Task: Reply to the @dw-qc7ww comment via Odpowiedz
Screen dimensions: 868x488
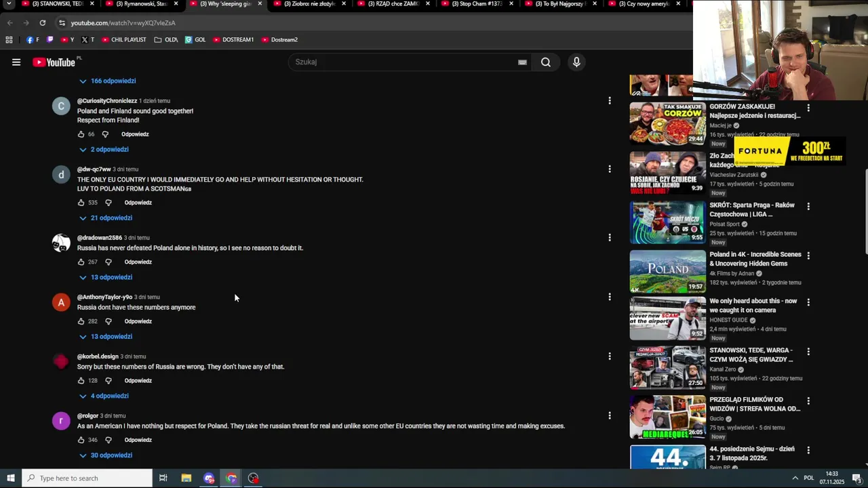Action: pos(138,203)
